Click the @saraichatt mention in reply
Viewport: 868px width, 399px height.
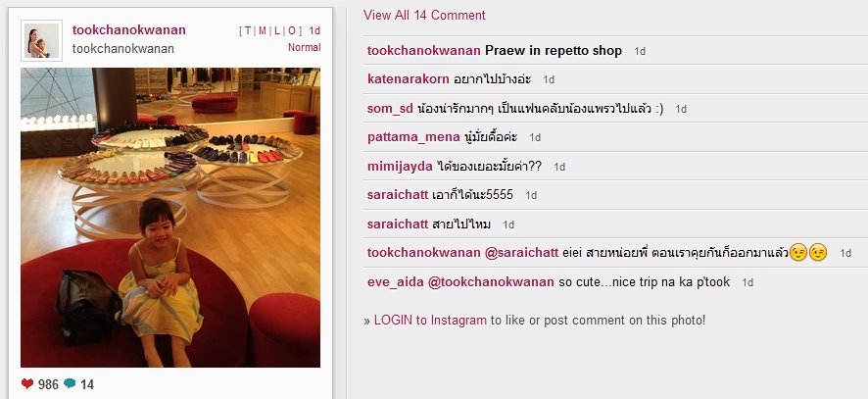(521, 253)
